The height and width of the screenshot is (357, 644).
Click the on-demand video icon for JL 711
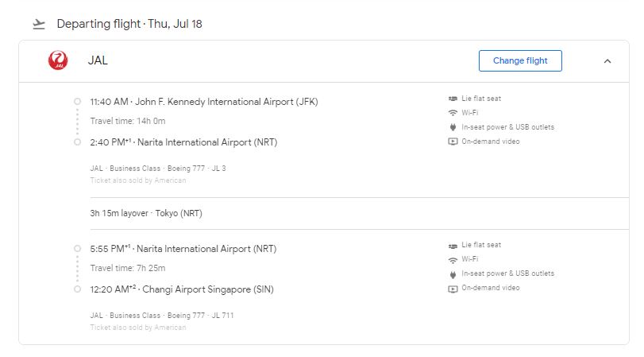453,289
